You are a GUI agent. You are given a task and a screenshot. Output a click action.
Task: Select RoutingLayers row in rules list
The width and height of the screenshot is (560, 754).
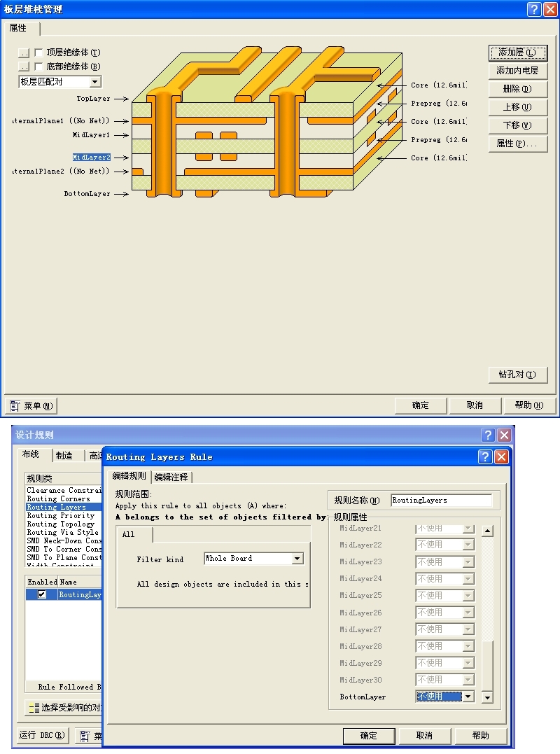[64, 594]
